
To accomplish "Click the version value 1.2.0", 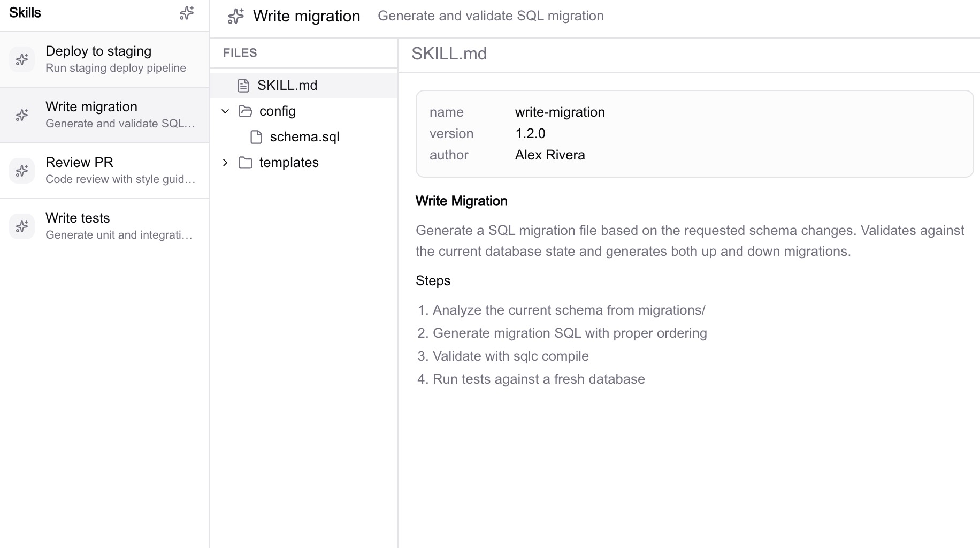I will pyautogui.click(x=530, y=134).
